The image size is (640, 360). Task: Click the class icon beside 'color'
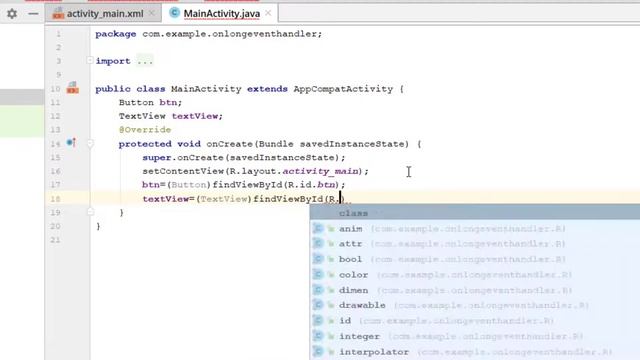[318, 275]
